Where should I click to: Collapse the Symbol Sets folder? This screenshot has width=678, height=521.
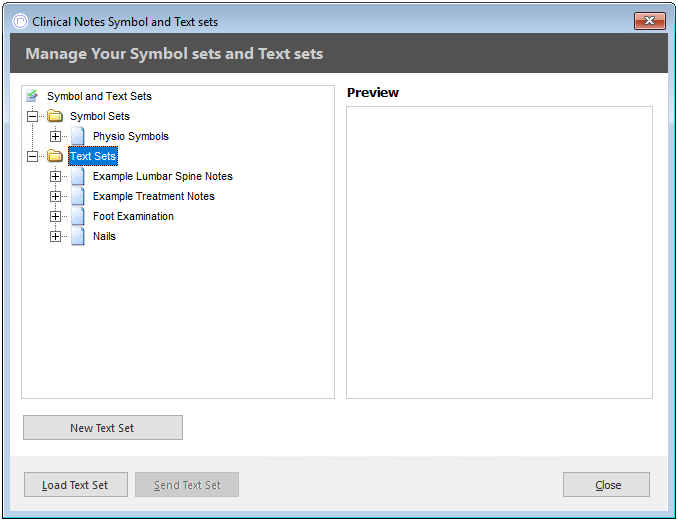pos(32,116)
